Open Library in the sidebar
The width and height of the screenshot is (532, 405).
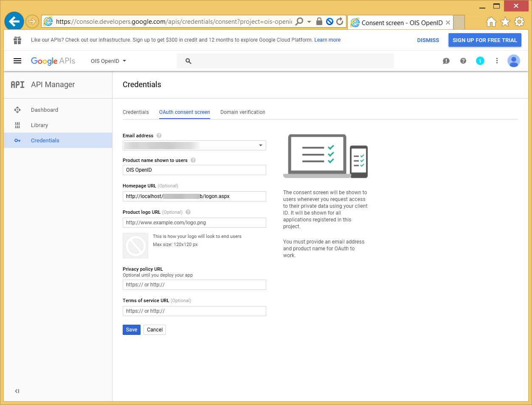pyautogui.click(x=58, y=125)
